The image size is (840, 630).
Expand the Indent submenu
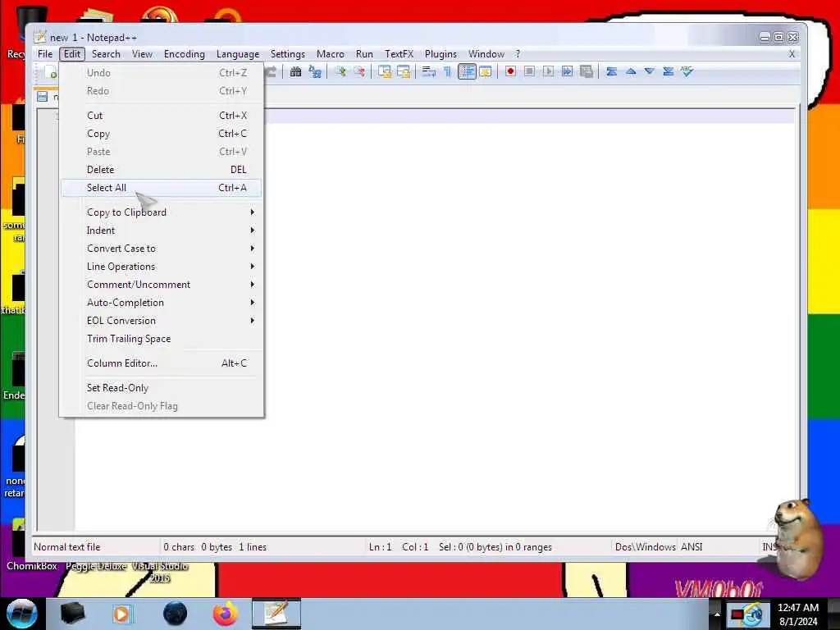click(162, 231)
